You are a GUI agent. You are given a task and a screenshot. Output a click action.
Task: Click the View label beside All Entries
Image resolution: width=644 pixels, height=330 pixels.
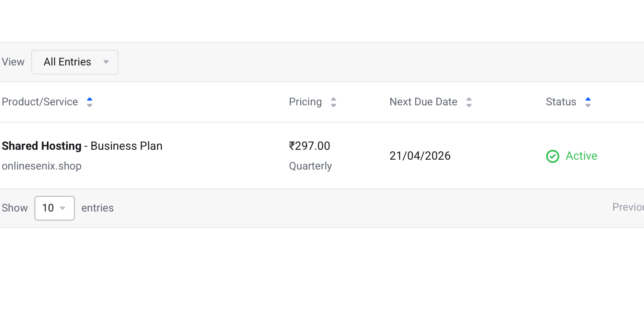[13, 62]
